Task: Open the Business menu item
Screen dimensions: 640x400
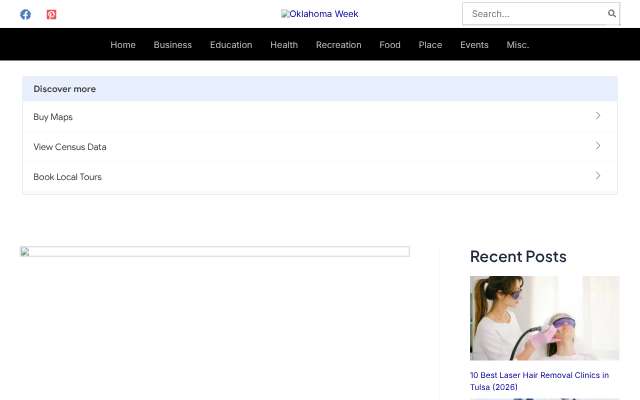Action: pos(173,45)
